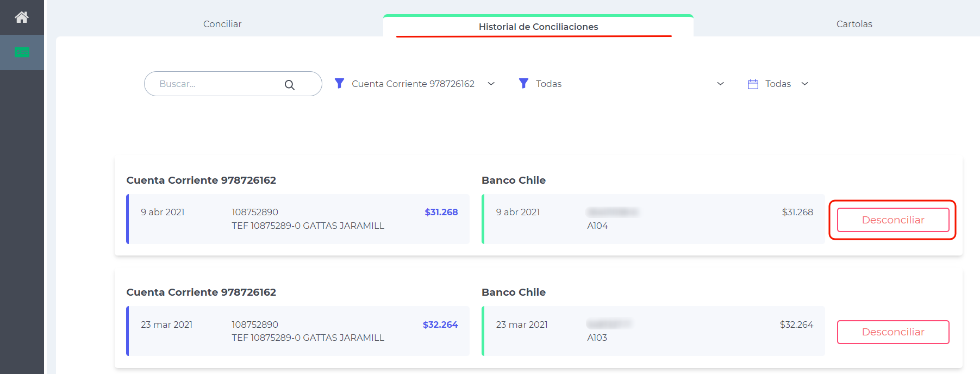Screen dimensions: 980x374
Task: Open the calendar date filter icon
Action: tap(753, 84)
